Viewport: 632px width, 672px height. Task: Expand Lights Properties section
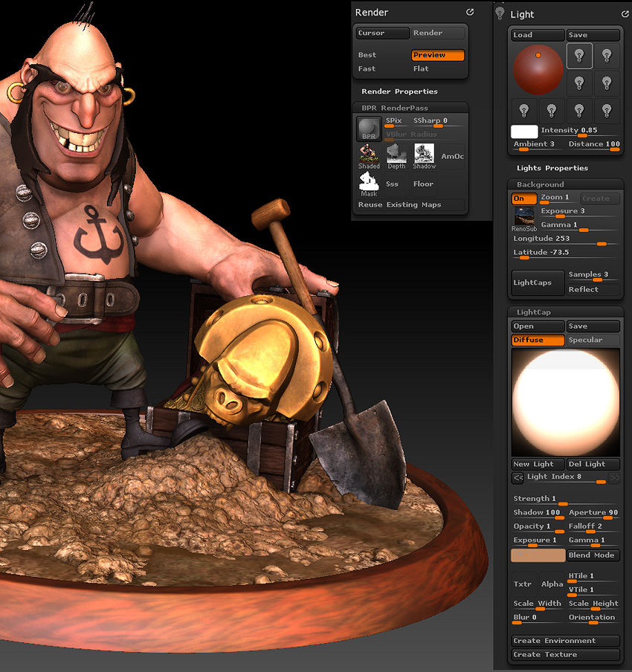click(552, 168)
